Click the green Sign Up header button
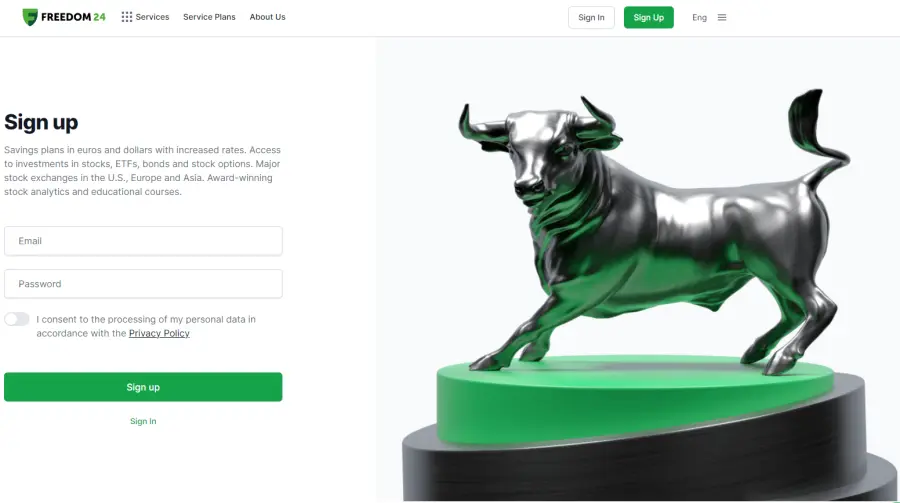The width and height of the screenshot is (900, 503). [649, 17]
